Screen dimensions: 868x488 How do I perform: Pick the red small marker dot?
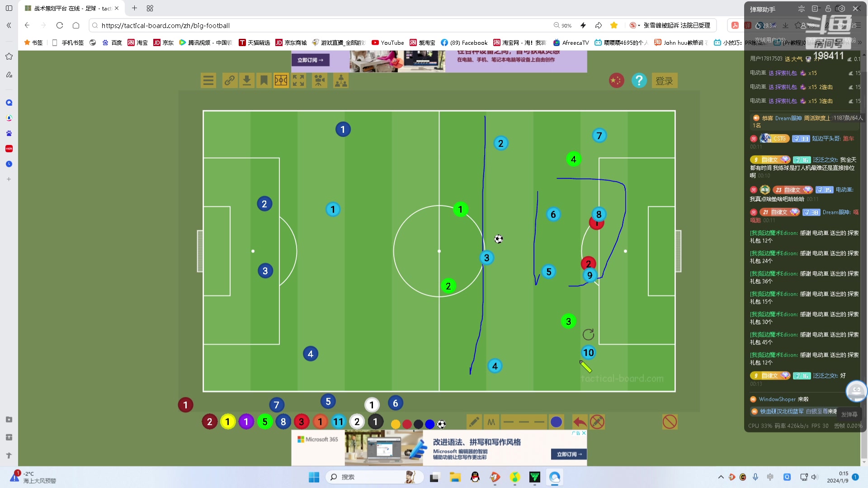click(x=407, y=424)
